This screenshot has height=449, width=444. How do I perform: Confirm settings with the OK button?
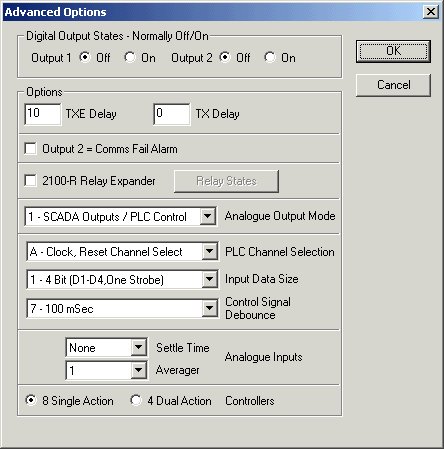[x=393, y=51]
